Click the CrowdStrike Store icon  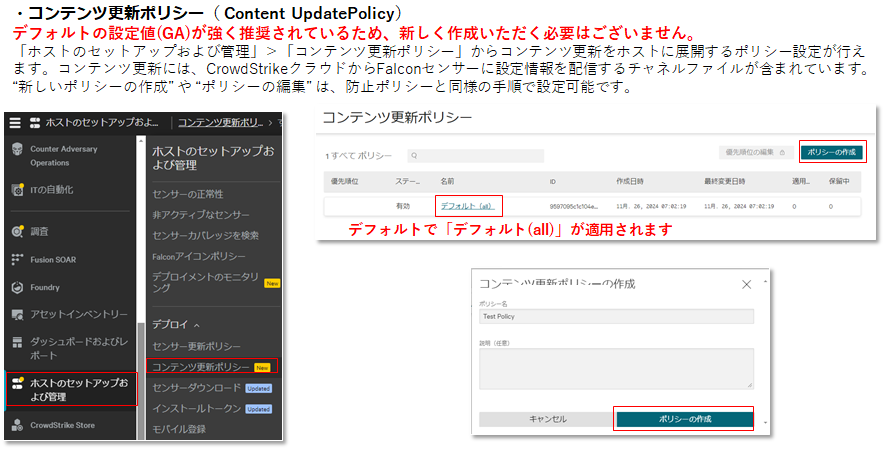pos(17,425)
